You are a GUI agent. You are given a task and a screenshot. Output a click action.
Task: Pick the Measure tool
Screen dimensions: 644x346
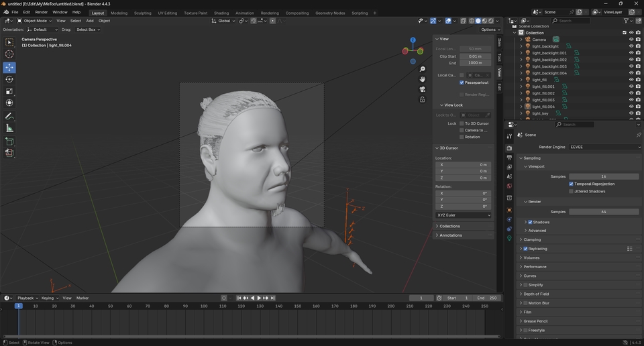point(9,128)
